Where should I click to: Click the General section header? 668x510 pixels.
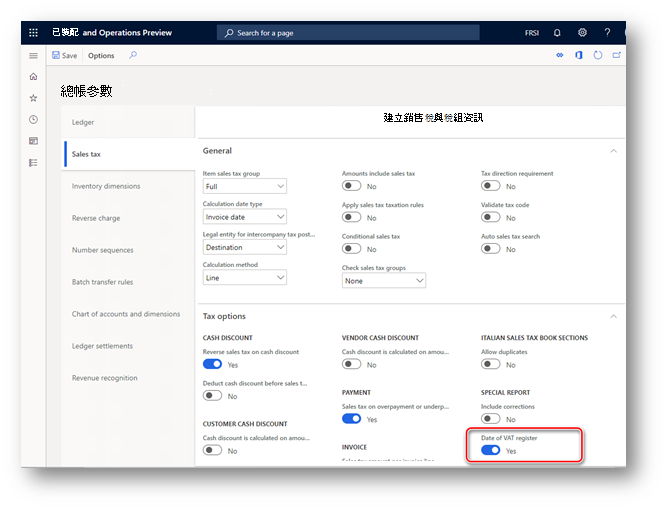point(217,151)
